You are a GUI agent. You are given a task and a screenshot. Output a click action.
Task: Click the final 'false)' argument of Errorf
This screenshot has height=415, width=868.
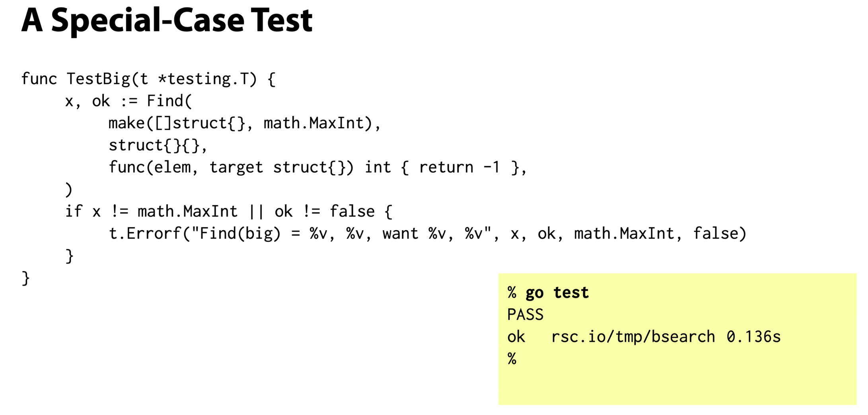pyautogui.click(x=720, y=233)
